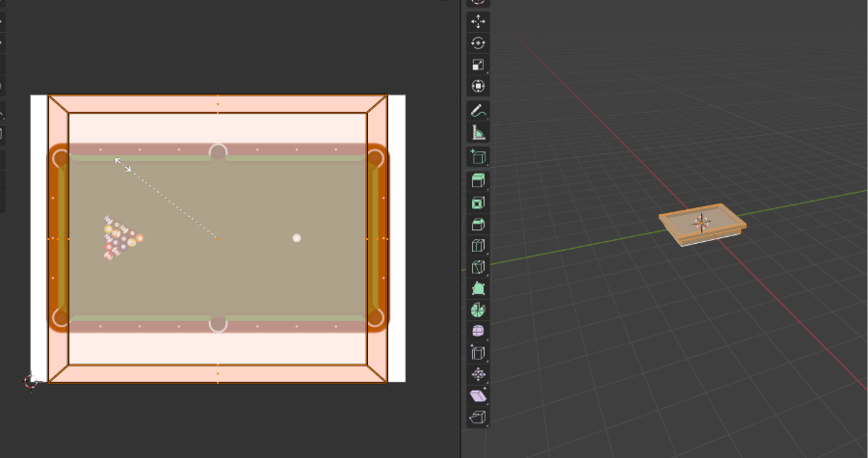Pick the Knife tool

click(478, 266)
